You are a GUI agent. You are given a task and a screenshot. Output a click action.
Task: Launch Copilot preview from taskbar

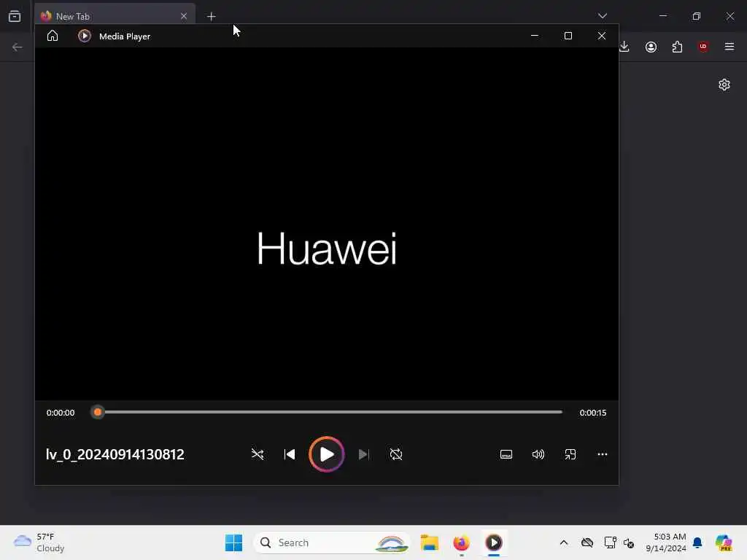click(x=724, y=542)
